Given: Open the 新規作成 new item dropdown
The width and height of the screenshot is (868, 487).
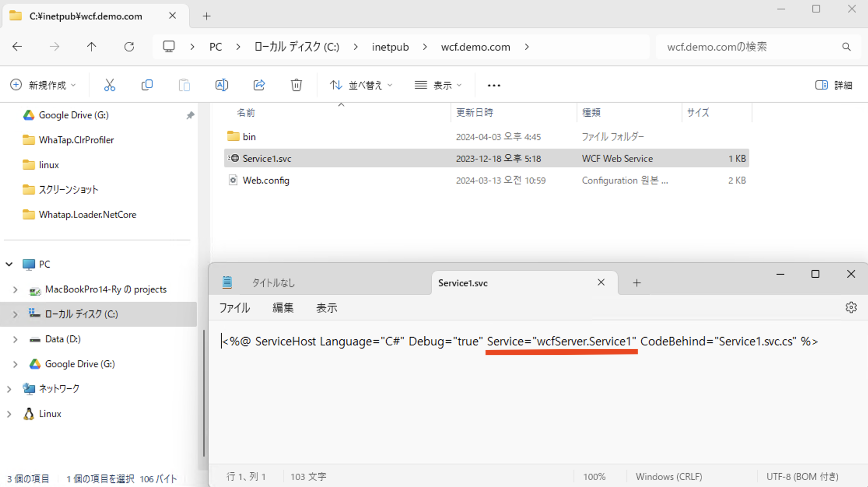Looking at the screenshot, I should (x=43, y=85).
